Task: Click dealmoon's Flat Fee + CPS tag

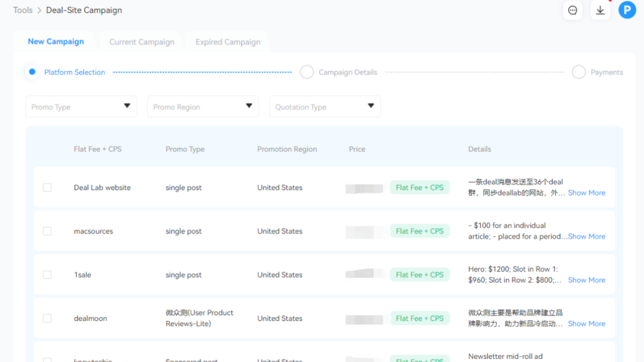Action: coord(420,318)
